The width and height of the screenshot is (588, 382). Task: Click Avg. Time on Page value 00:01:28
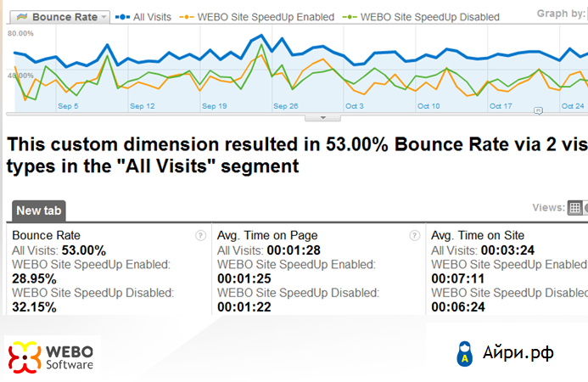(x=294, y=250)
